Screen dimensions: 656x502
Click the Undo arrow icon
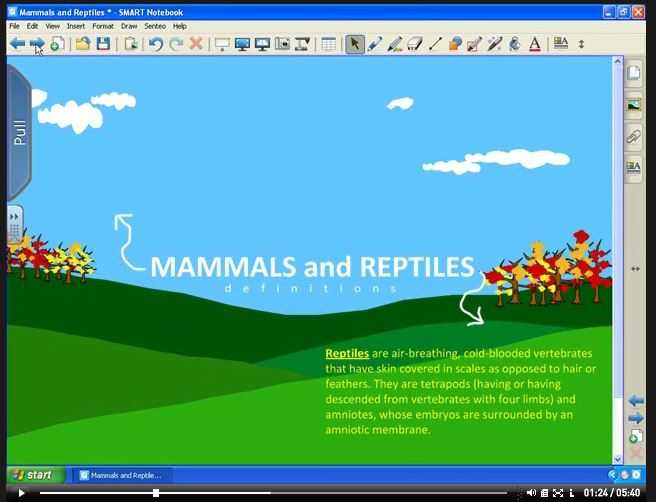[155, 44]
